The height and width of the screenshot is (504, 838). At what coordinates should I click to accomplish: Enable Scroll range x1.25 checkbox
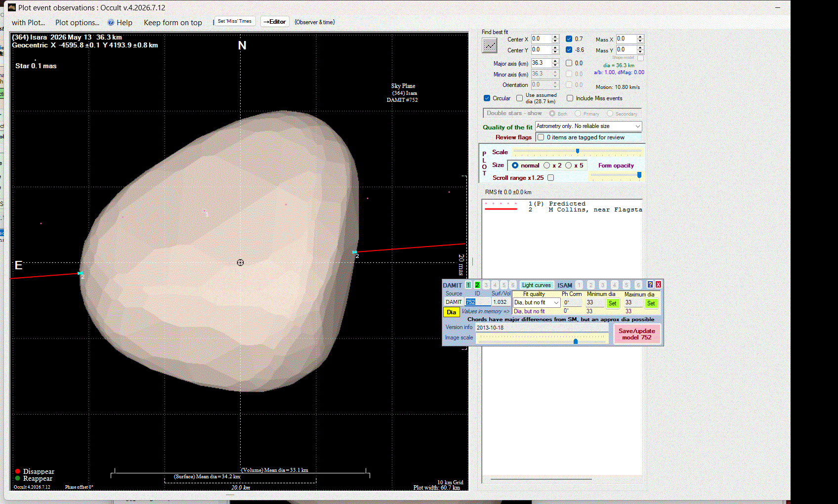(x=550, y=178)
